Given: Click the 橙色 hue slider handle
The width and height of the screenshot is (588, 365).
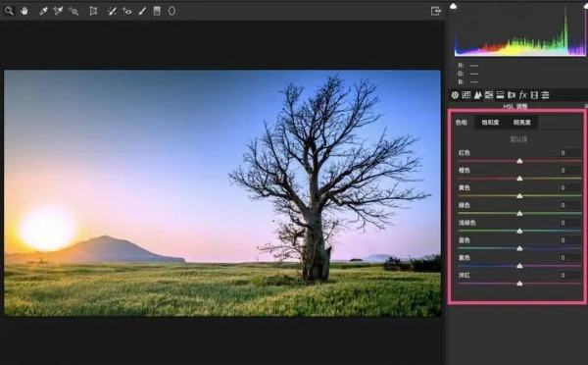Looking at the screenshot, I should click(519, 179).
